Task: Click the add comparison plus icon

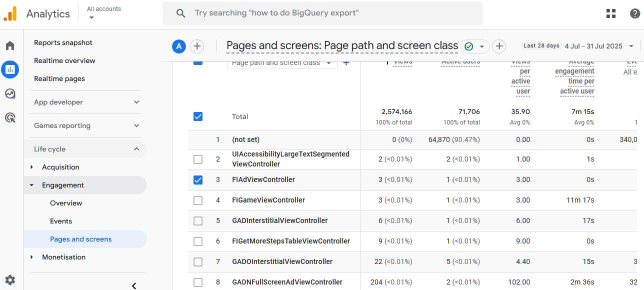Action: tap(197, 46)
